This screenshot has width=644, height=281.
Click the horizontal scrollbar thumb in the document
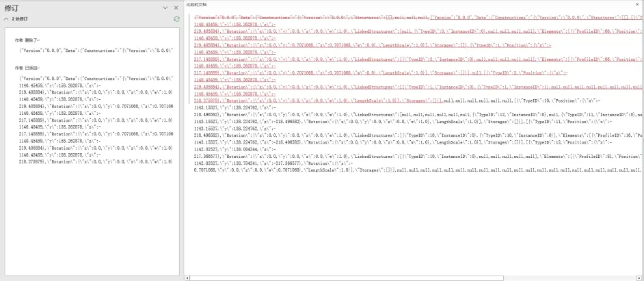[346, 278]
